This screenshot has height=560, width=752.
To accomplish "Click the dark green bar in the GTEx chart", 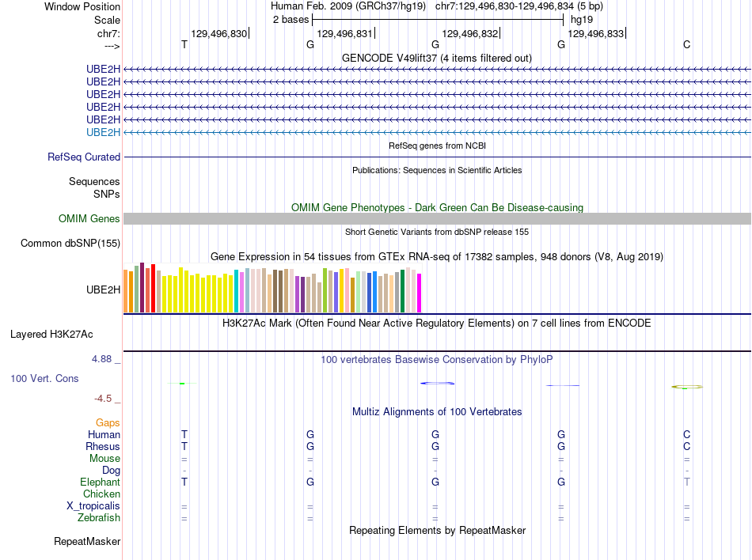I will [402, 291].
